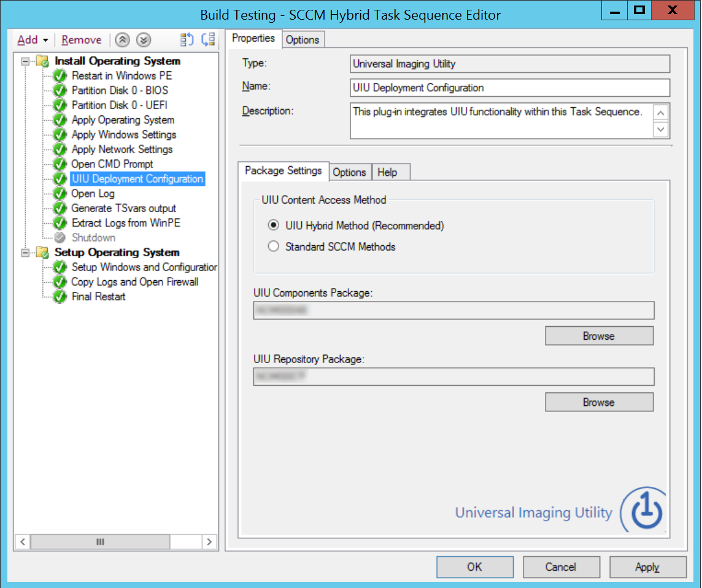Move step up with double-chevron up icon

click(x=122, y=40)
